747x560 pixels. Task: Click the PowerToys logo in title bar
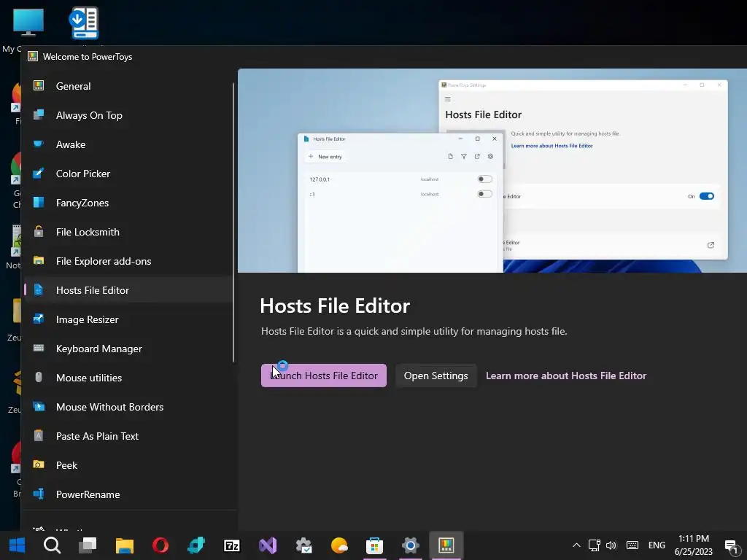[33, 57]
